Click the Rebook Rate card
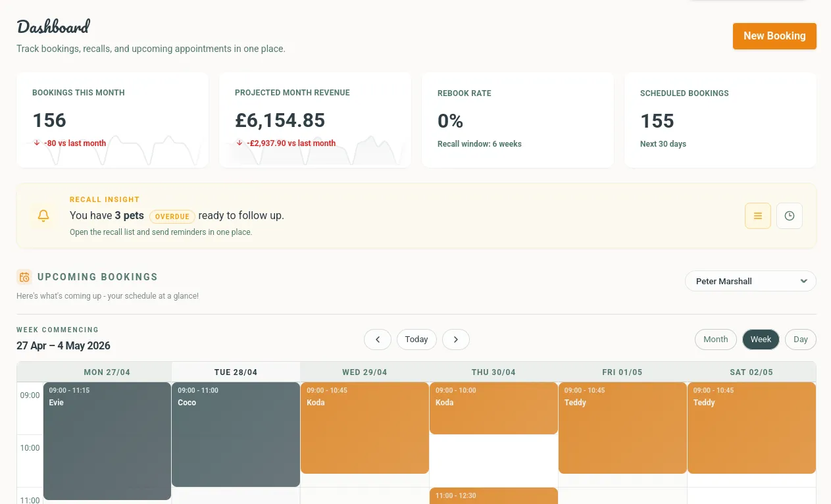 pyautogui.click(x=518, y=120)
